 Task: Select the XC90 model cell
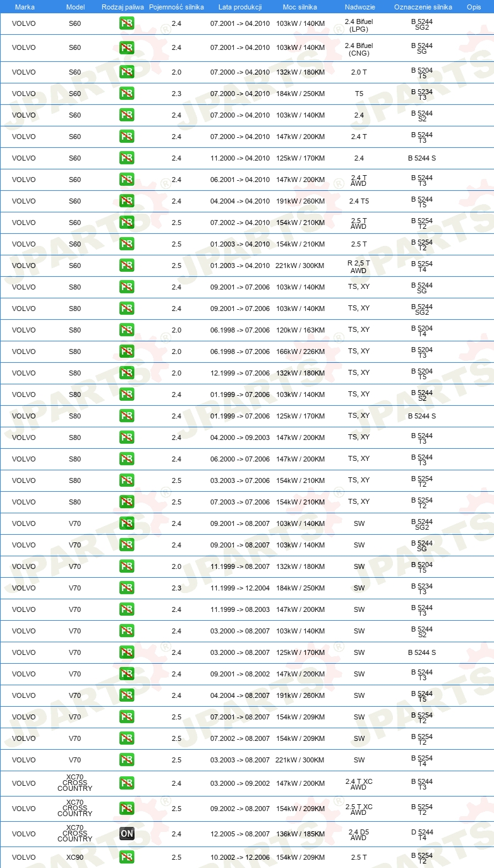pyautogui.click(x=75, y=857)
